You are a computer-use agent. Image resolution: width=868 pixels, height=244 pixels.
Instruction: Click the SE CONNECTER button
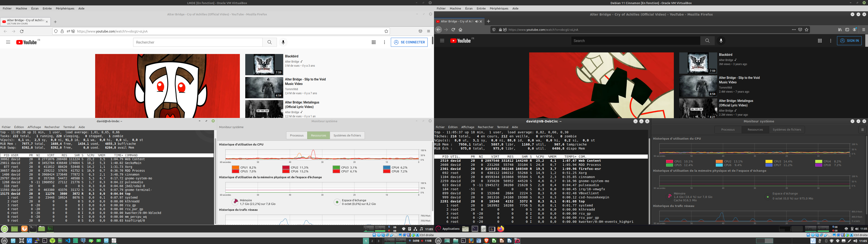point(409,42)
